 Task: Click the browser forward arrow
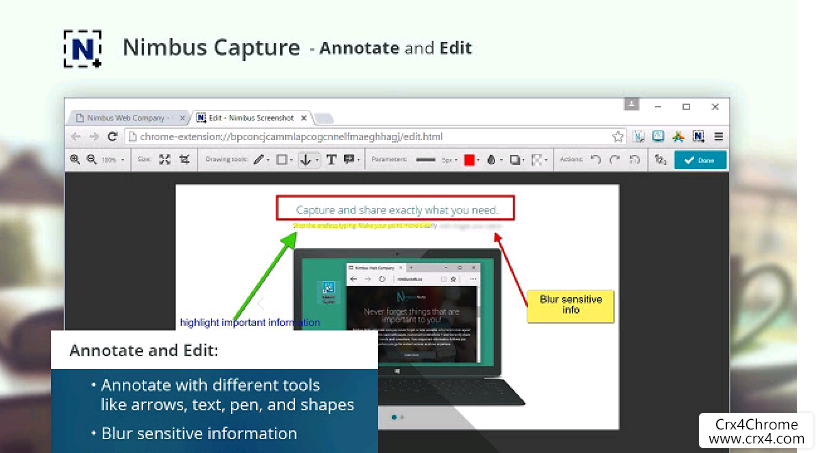94,136
